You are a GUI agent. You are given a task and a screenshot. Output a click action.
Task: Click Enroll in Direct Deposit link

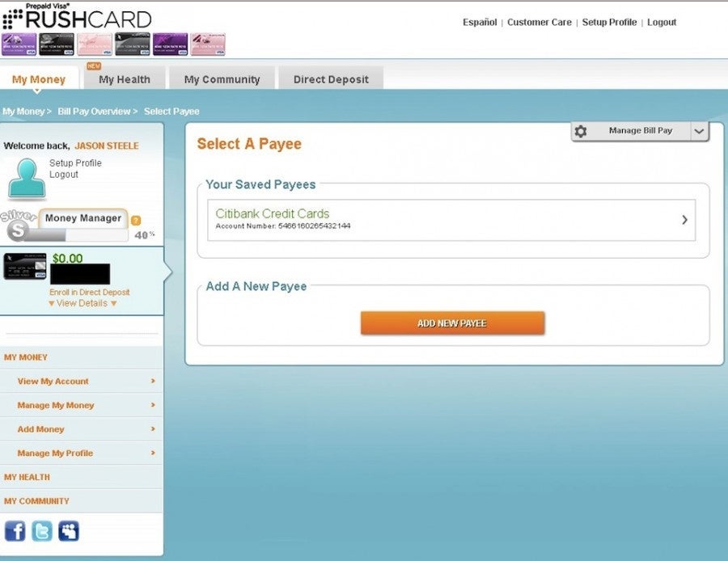click(x=89, y=292)
